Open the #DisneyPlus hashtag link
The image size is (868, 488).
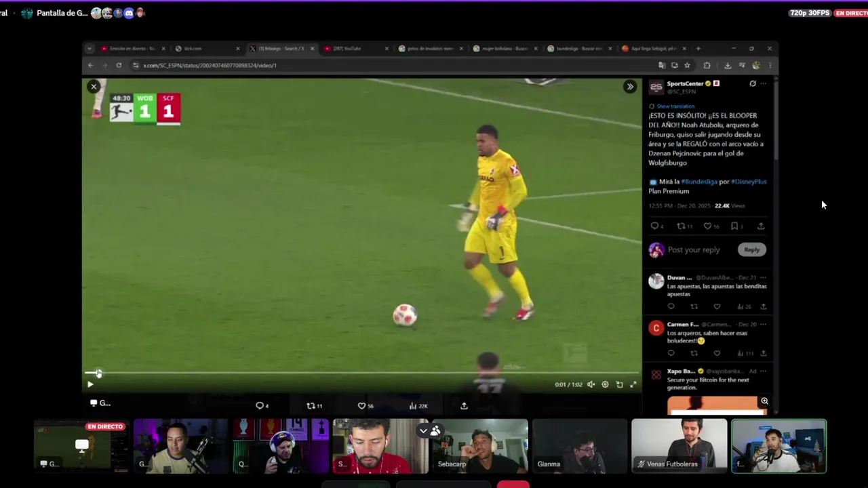pyautogui.click(x=748, y=182)
